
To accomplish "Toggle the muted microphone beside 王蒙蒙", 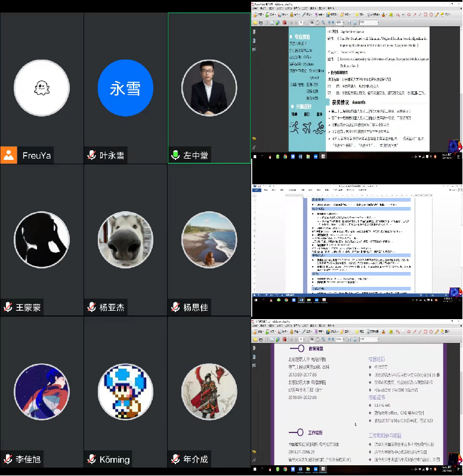I will [x=8, y=307].
